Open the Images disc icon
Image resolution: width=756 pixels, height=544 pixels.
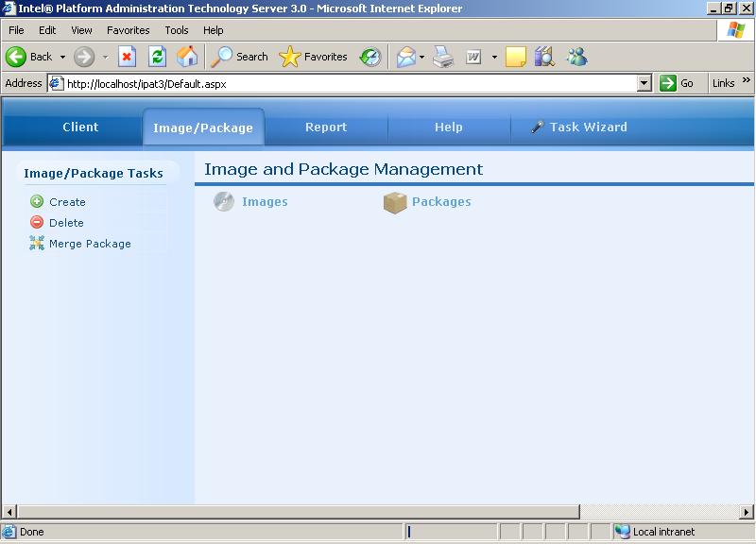tap(224, 201)
